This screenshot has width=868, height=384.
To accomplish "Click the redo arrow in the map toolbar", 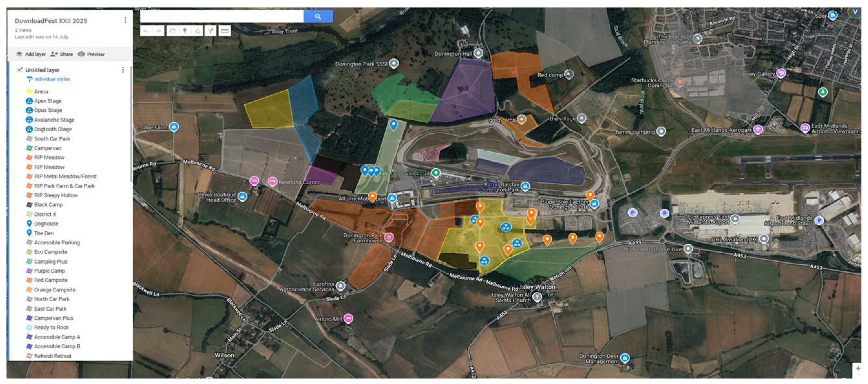I will [x=158, y=31].
